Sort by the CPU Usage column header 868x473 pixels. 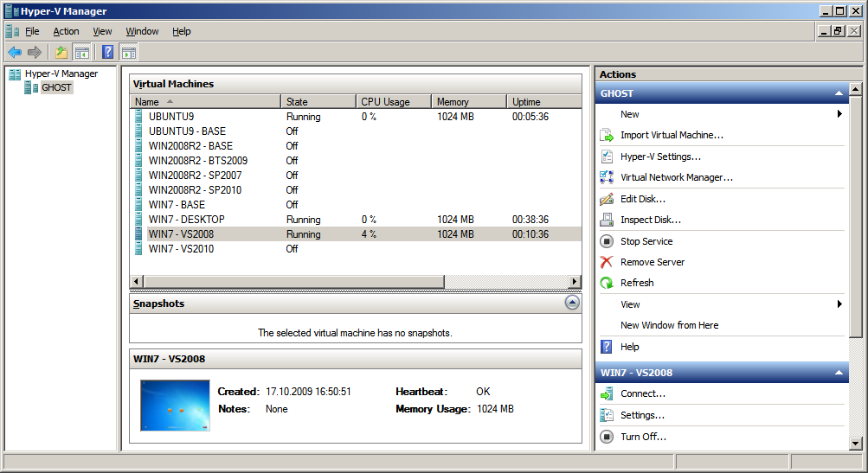(394, 102)
